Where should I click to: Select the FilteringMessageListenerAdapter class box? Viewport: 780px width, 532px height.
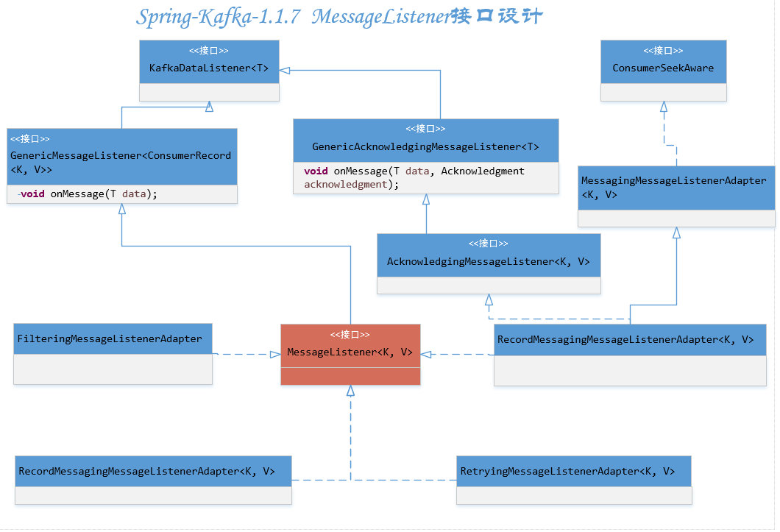[111, 338]
